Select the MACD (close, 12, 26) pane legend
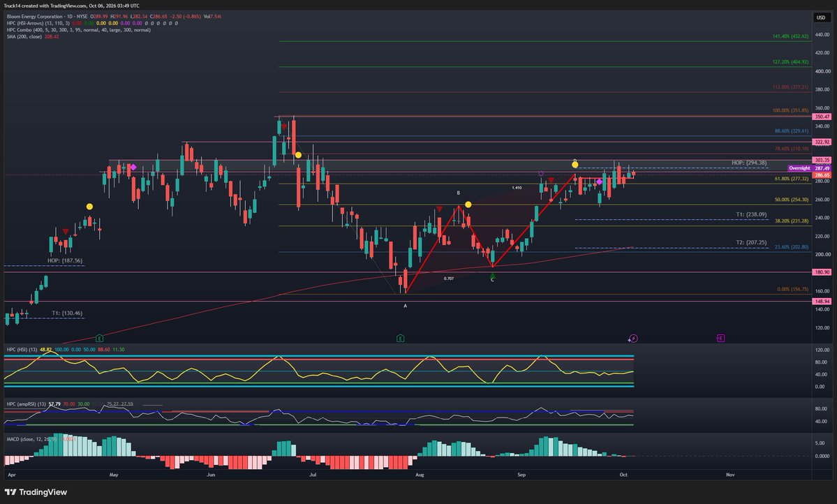 (x=31, y=439)
